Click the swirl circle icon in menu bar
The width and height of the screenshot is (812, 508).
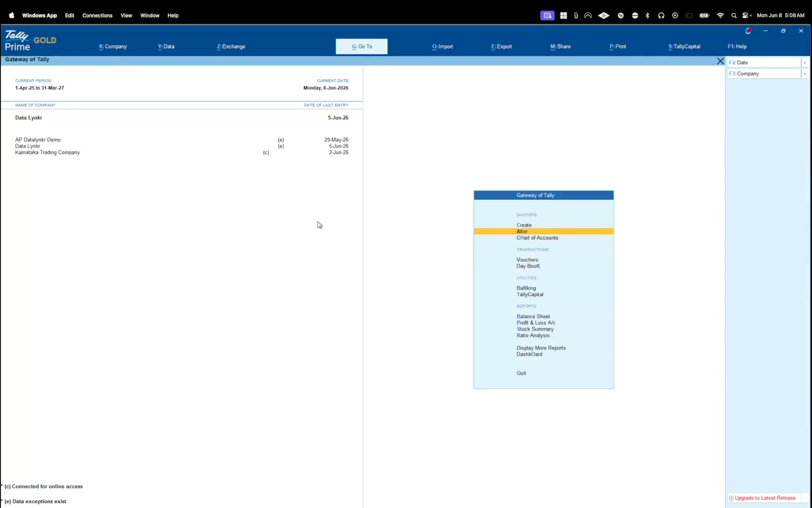[x=620, y=15]
